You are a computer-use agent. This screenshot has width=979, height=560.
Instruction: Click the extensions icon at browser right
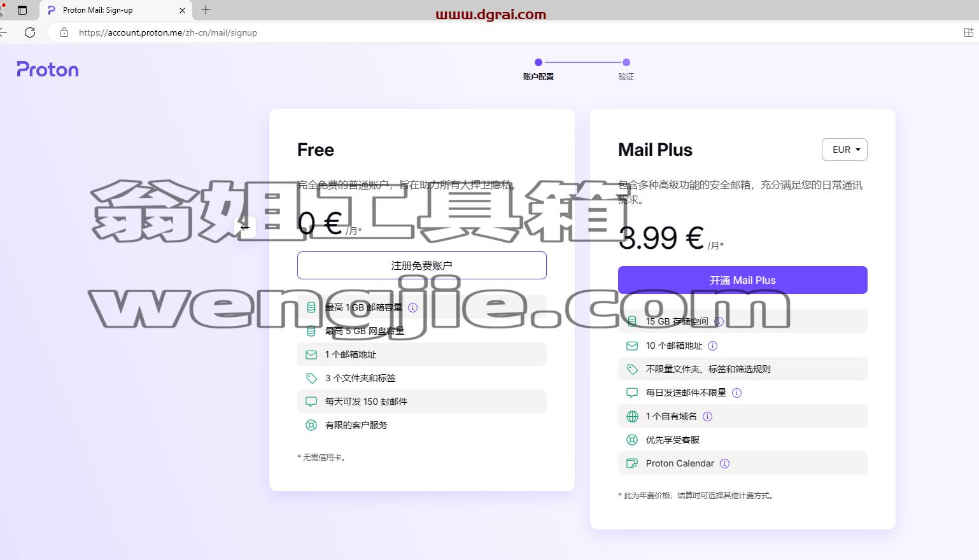pos(968,32)
